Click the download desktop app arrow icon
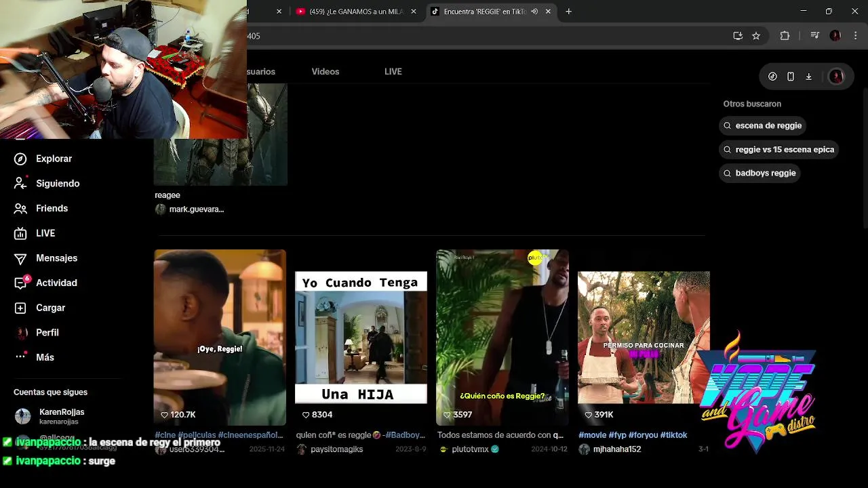Viewport: 868px width, 488px height. pos(809,77)
